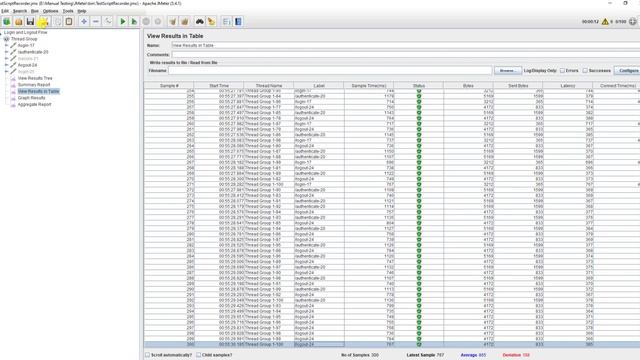Click the Toggle enabled state toolbar icon
640x360 pixels.
pyautogui.click(x=108, y=21)
